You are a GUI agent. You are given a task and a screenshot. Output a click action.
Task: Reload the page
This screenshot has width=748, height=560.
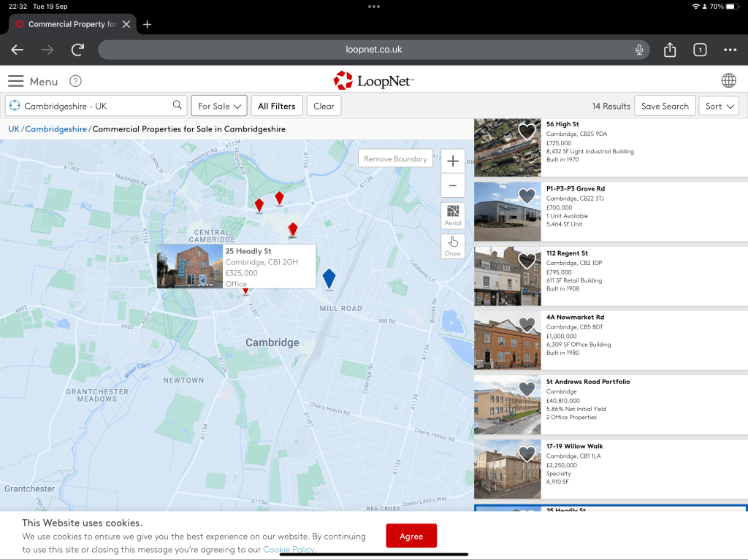point(77,50)
